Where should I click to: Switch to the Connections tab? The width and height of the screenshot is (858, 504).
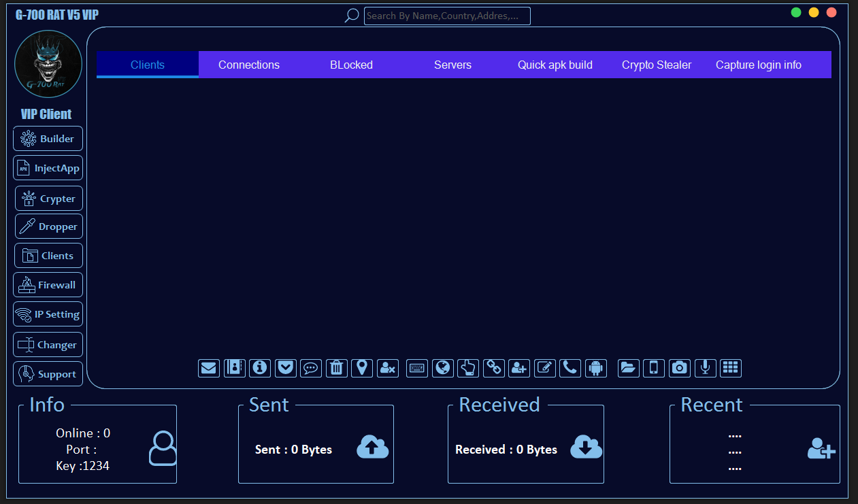pyautogui.click(x=249, y=65)
